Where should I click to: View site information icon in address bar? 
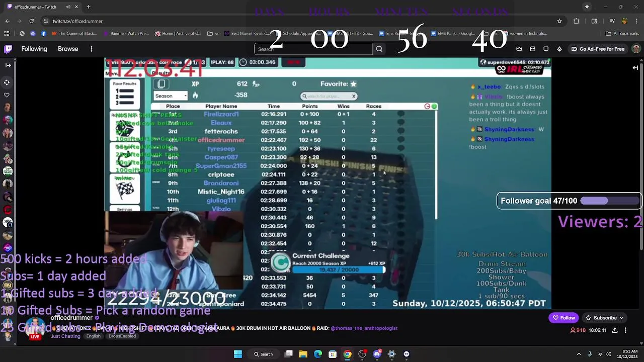click(x=46, y=21)
